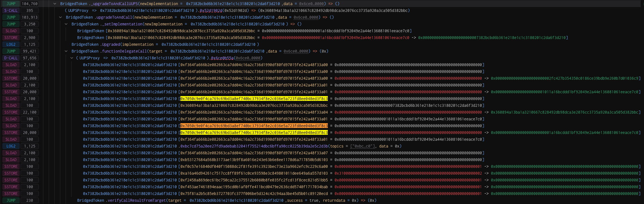The width and height of the screenshot is (644, 204).
Task: Click the D·CALL opcode badge
Action: 11,58
